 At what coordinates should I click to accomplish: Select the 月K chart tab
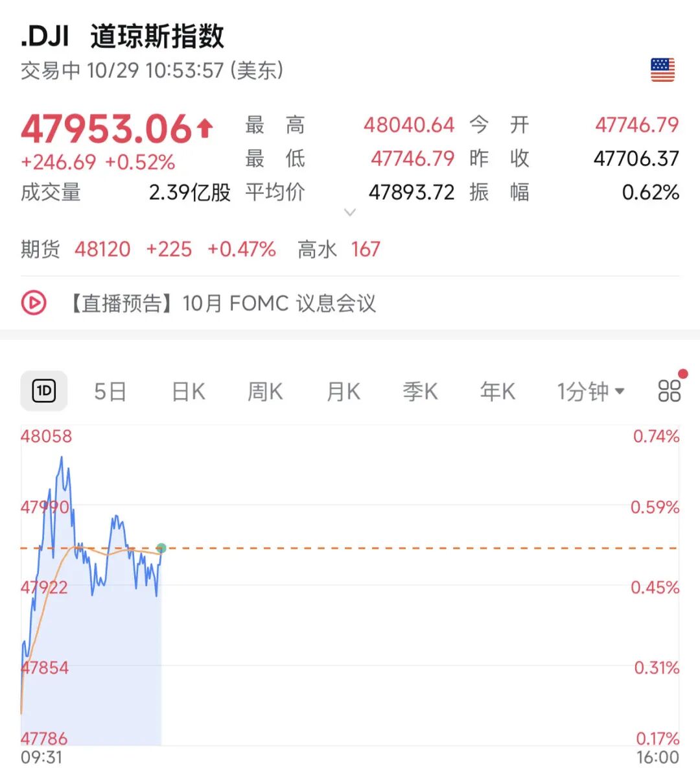[343, 391]
